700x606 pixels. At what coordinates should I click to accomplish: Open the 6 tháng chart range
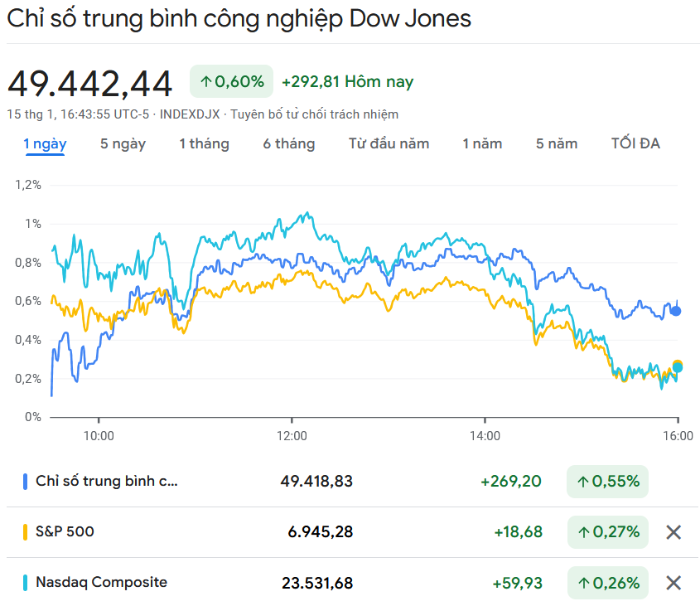pyautogui.click(x=289, y=144)
